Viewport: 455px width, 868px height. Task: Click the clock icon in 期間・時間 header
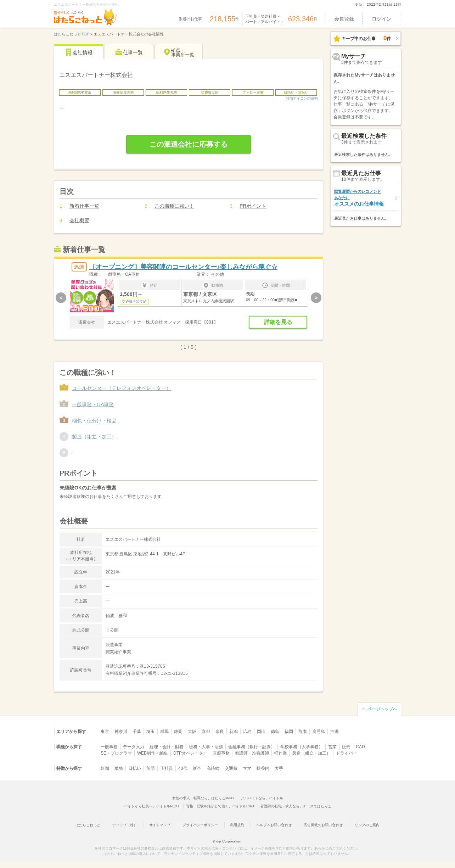(x=265, y=285)
